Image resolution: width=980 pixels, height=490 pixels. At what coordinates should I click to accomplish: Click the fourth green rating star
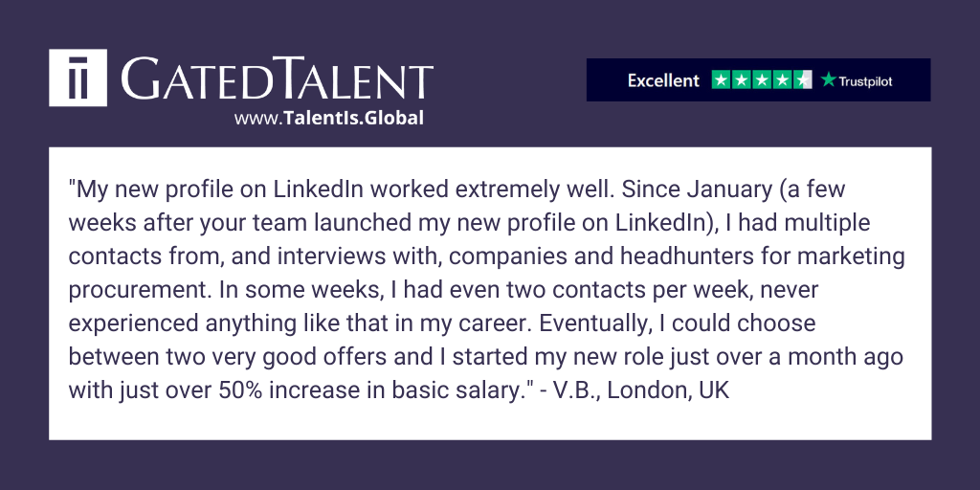(x=783, y=80)
